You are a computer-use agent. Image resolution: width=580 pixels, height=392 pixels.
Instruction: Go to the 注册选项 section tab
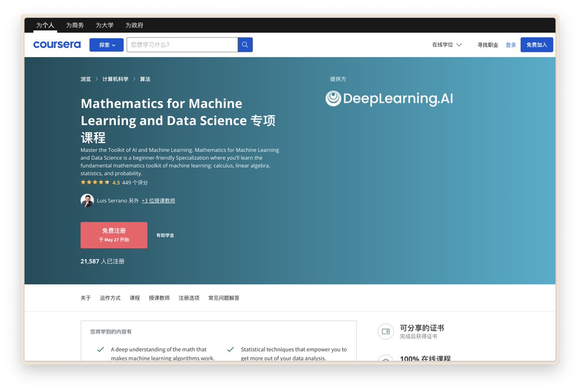[189, 298]
